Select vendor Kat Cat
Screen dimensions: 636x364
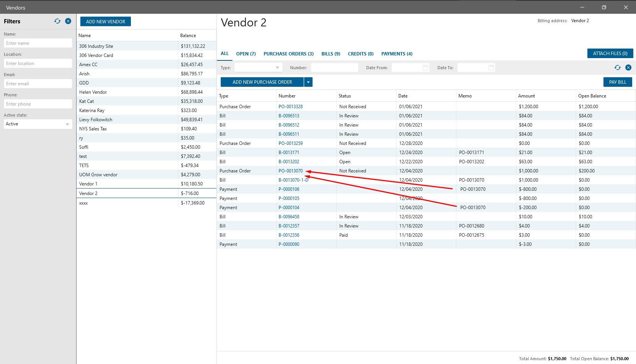pos(146,101)
